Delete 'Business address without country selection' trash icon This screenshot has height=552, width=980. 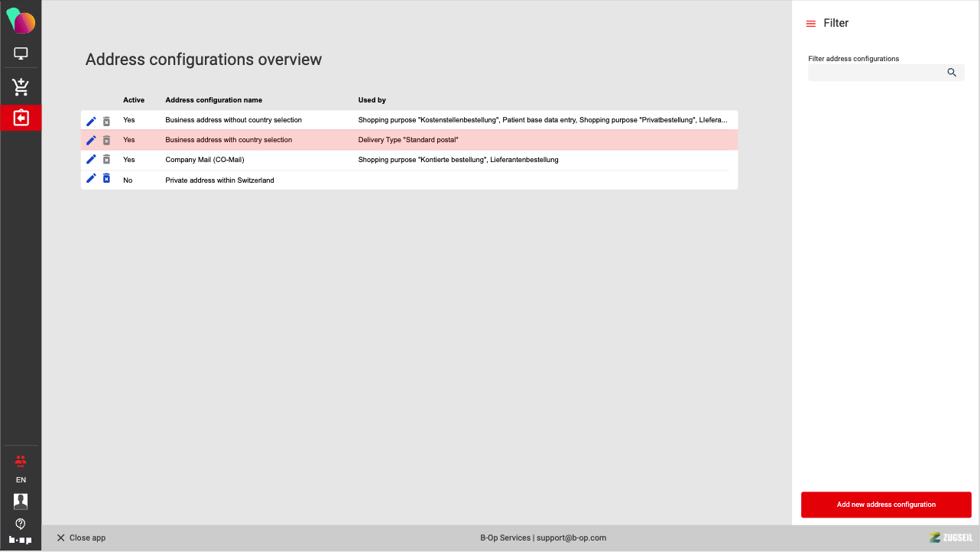pyautogui.click(x=106, y=121)
